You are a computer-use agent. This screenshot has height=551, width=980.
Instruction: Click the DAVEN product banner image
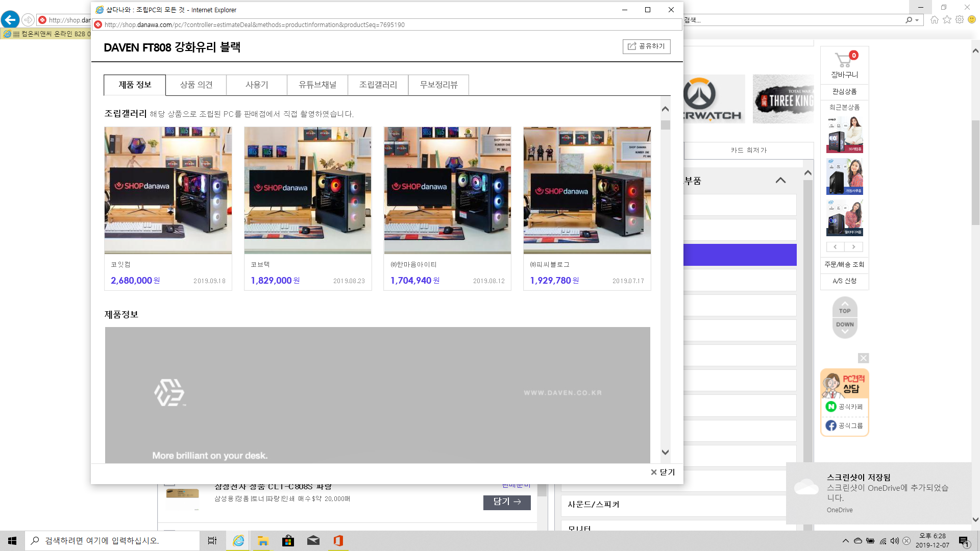point(378,395)
